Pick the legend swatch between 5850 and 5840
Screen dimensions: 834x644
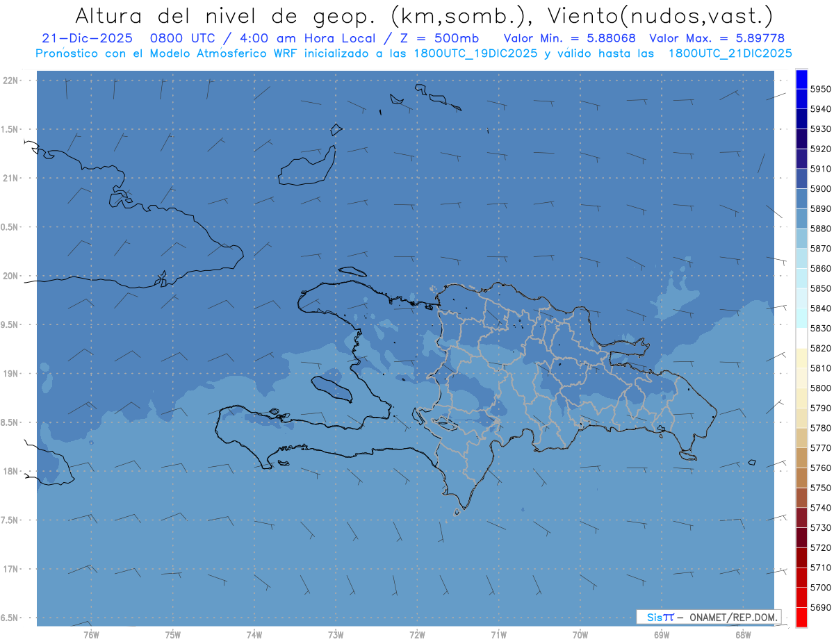pos(801,298)
